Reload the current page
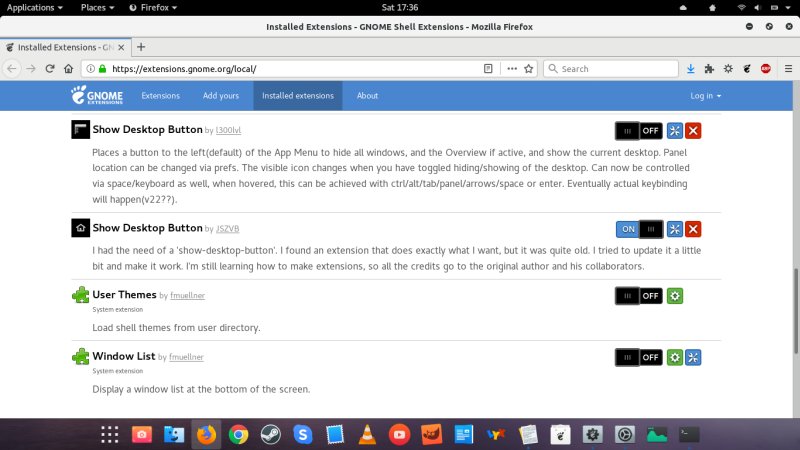Screen dimensions: 800x450 click(49, 68)
